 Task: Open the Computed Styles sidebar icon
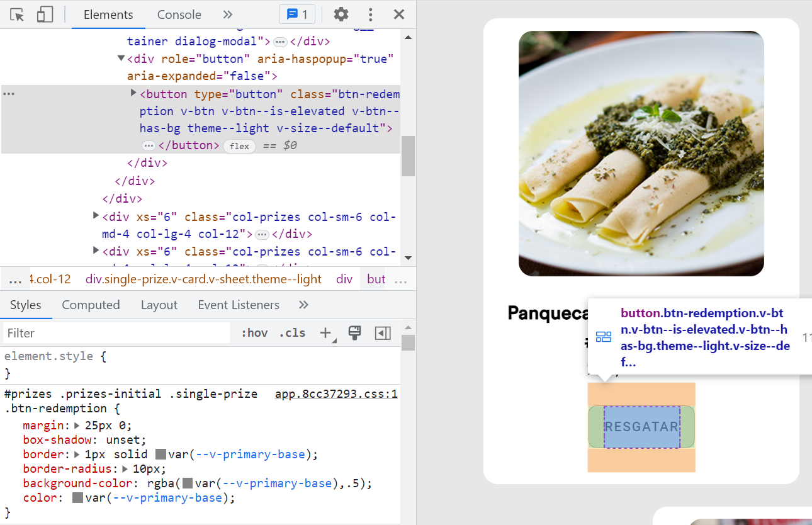(x=383, y=332)
